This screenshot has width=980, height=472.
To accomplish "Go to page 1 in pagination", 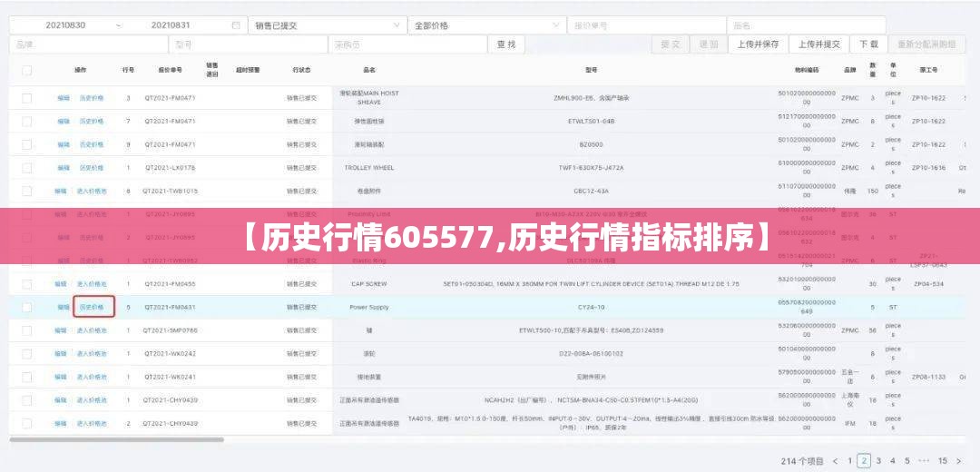I will (849, 461).
